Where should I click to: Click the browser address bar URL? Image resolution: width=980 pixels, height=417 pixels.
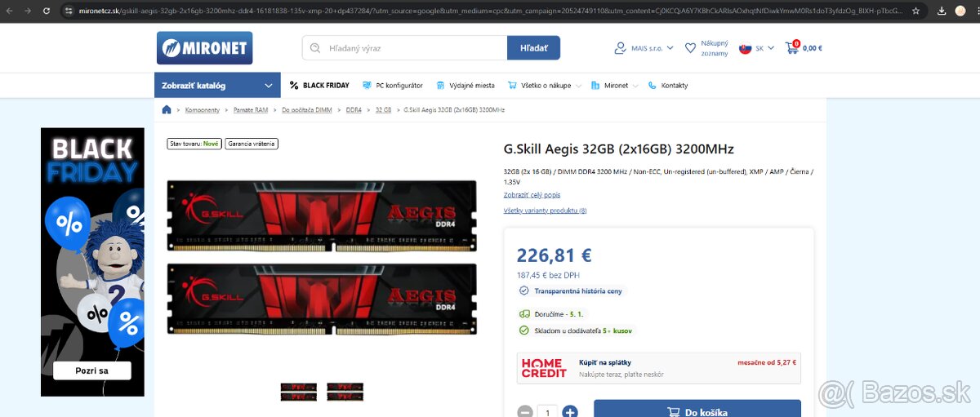[490, 11]
